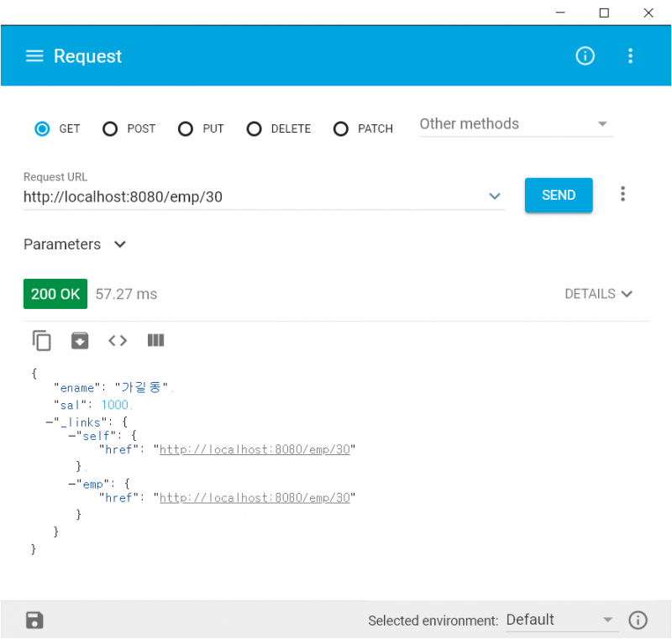
Task: Select the PUT method radio button
Action: pos(186,128)
